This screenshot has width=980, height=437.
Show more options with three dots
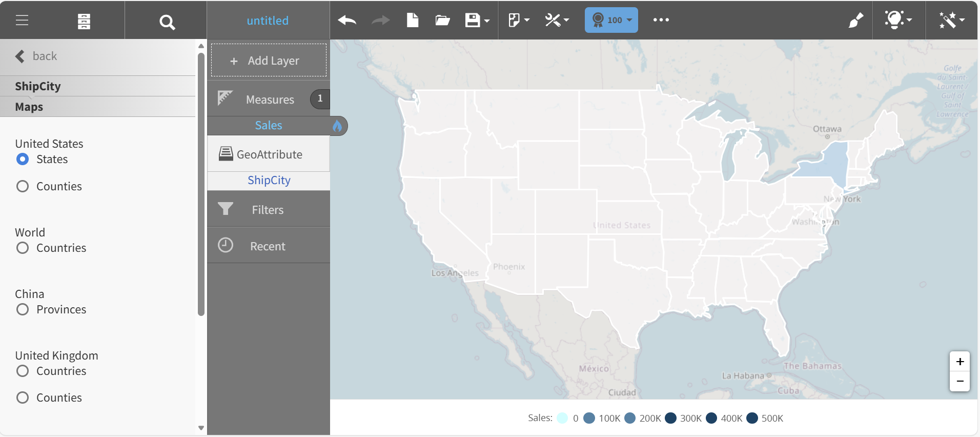tap(661, 20)
